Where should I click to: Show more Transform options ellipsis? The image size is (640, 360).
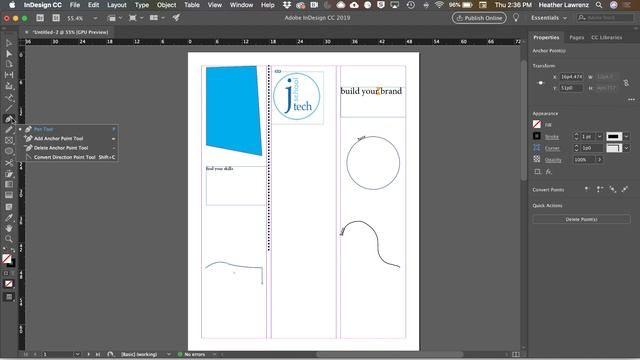[631, 100]
